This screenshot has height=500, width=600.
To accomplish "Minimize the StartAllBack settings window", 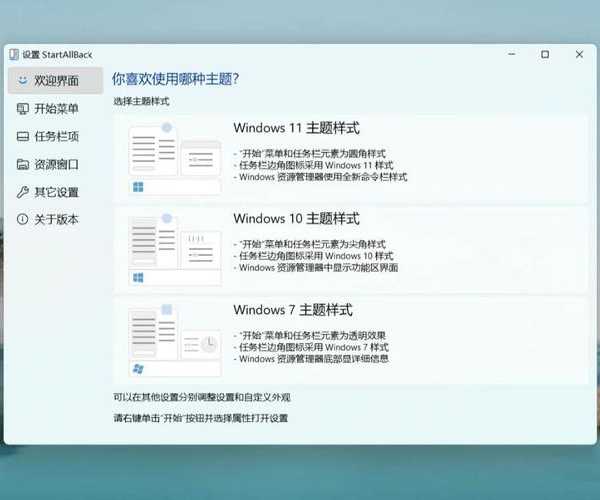I will [x=512, y=54].
